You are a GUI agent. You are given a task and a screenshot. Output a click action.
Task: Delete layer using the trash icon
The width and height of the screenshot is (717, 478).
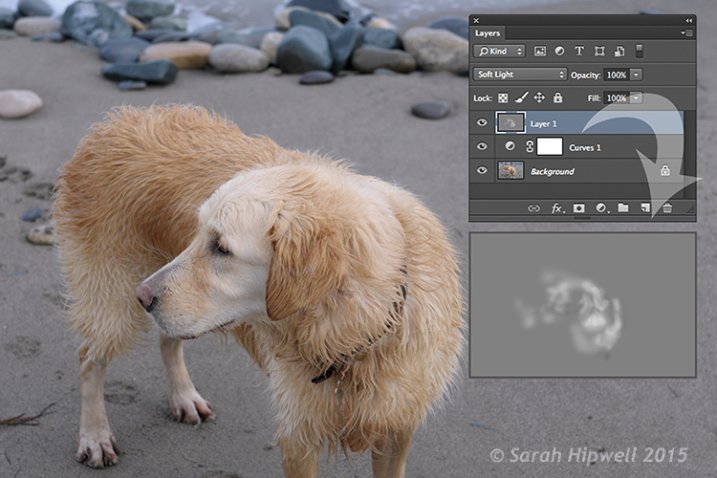click(x=667, y=208)
